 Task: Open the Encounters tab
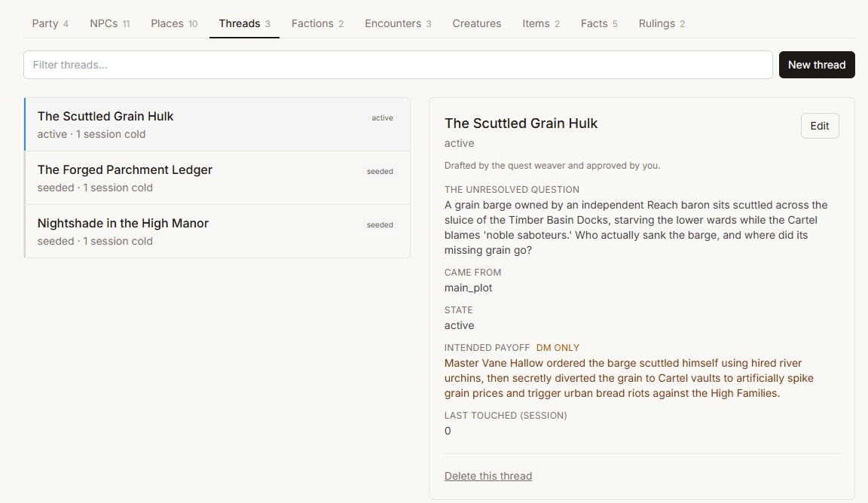(x=398, y=24)
